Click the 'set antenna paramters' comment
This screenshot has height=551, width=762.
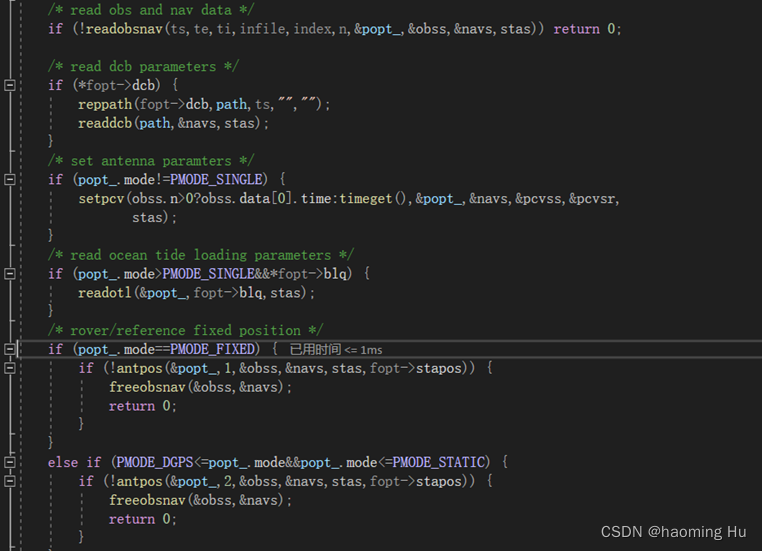151,161
